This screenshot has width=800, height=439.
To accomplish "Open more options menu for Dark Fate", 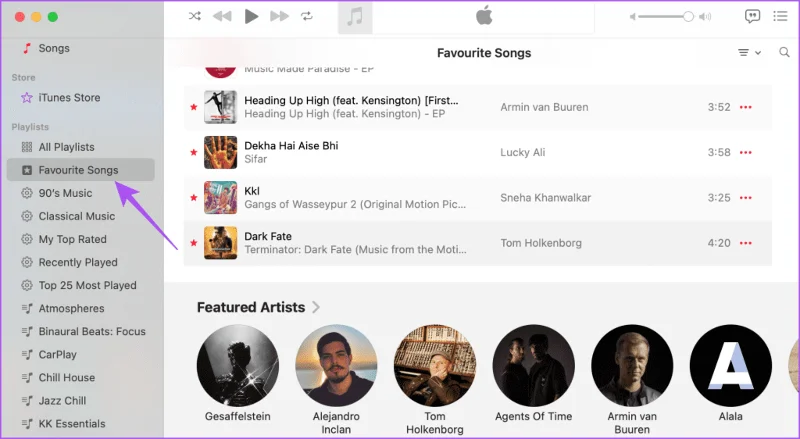I will (x=746, y=243).
